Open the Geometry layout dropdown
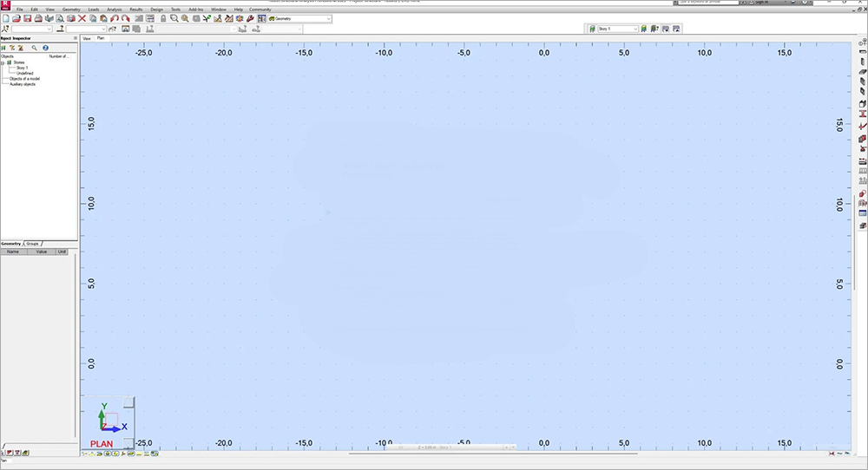The width and height of the screenshot is (868, 470). [x=328, y=19]
